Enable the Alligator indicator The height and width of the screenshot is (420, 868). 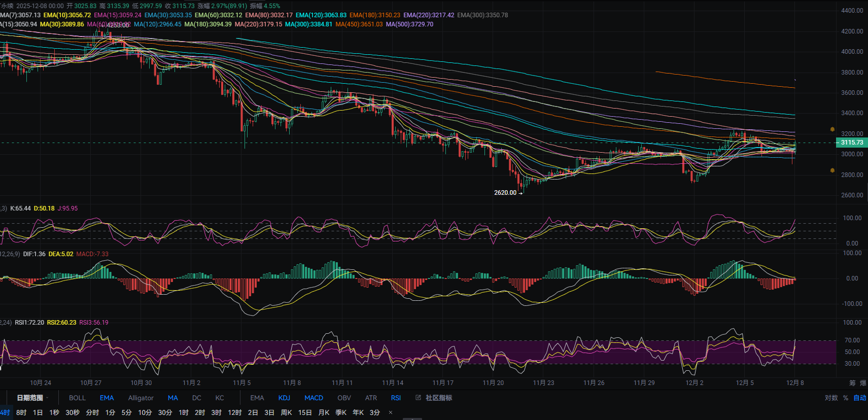click(x=141, y=398)
